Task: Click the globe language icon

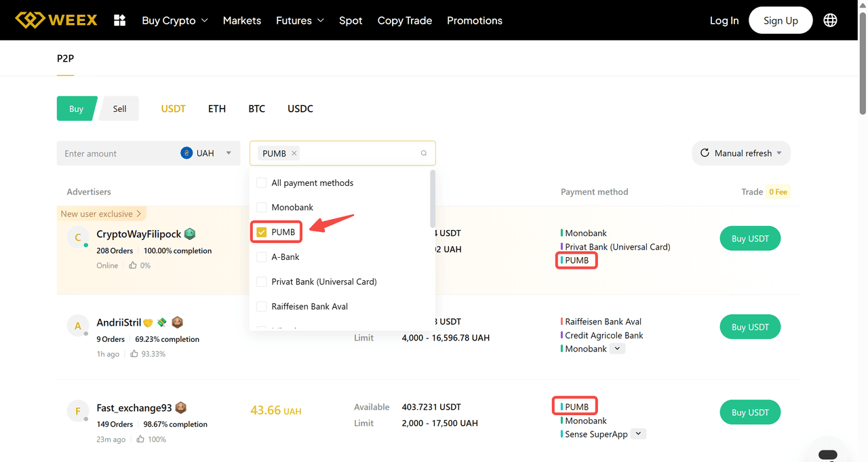Action: tap(830, 20)
